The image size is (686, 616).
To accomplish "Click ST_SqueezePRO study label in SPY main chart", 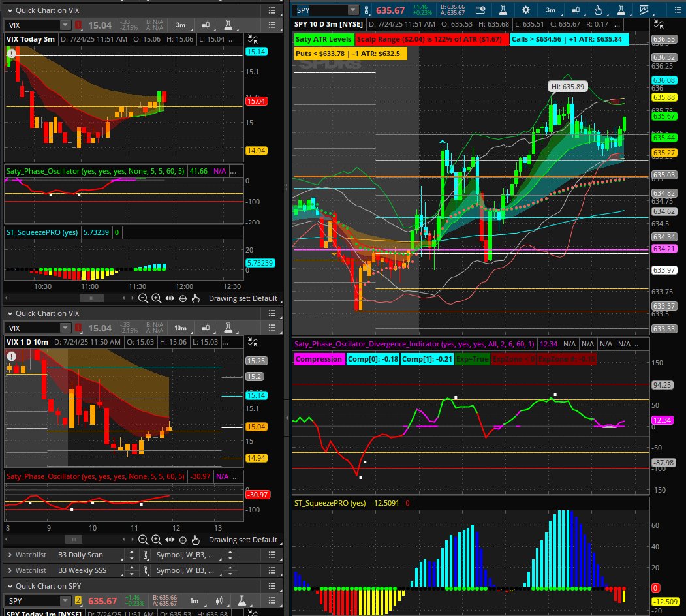I will point(330,503).
